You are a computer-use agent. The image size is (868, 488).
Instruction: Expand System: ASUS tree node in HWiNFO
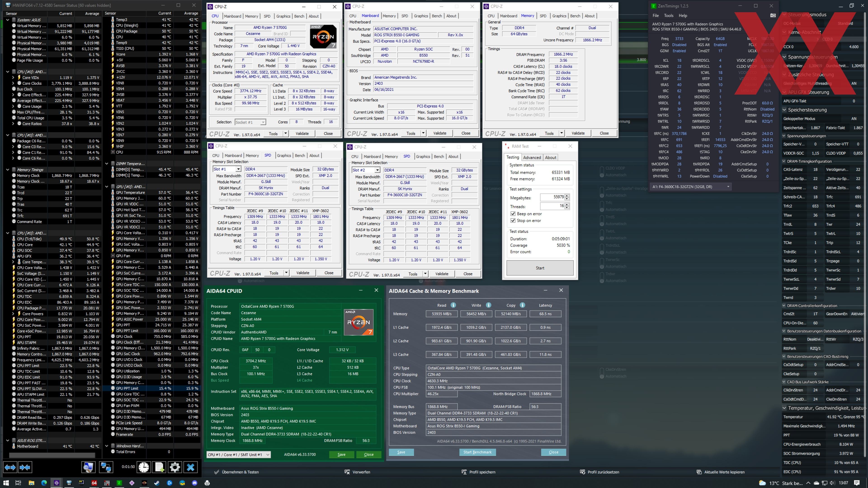point(7,20)
